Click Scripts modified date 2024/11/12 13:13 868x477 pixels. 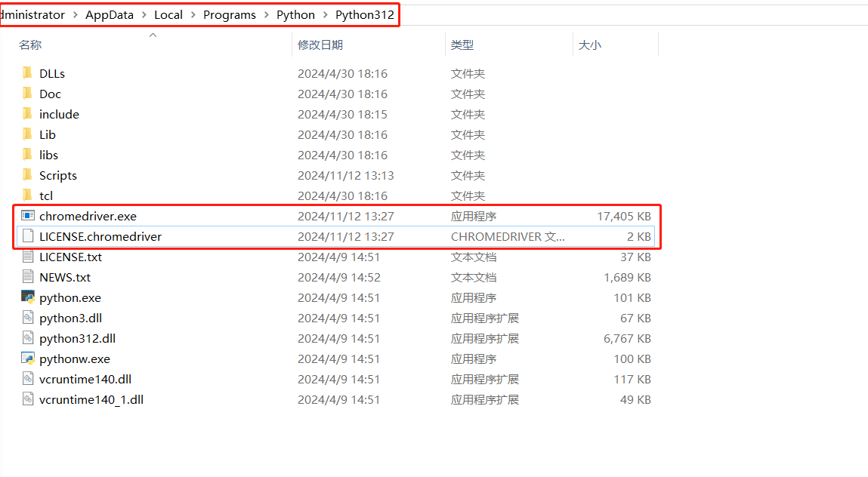point(346,176)
